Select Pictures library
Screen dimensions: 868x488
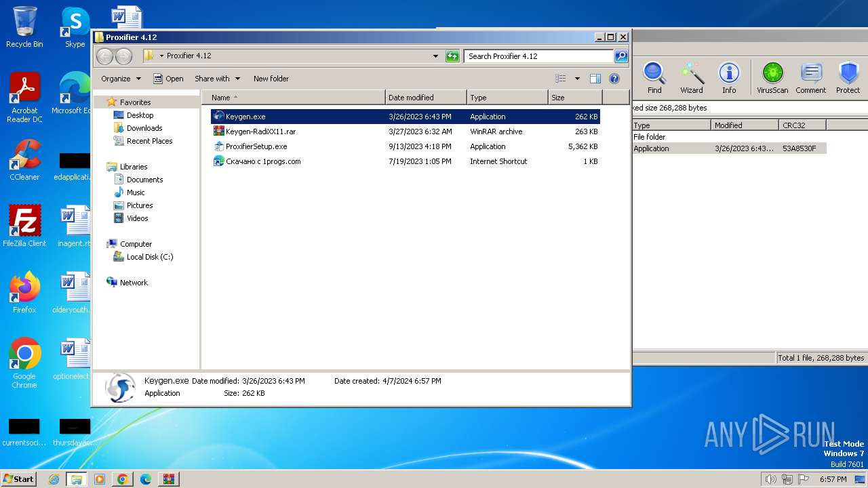(x=139, y=205)
